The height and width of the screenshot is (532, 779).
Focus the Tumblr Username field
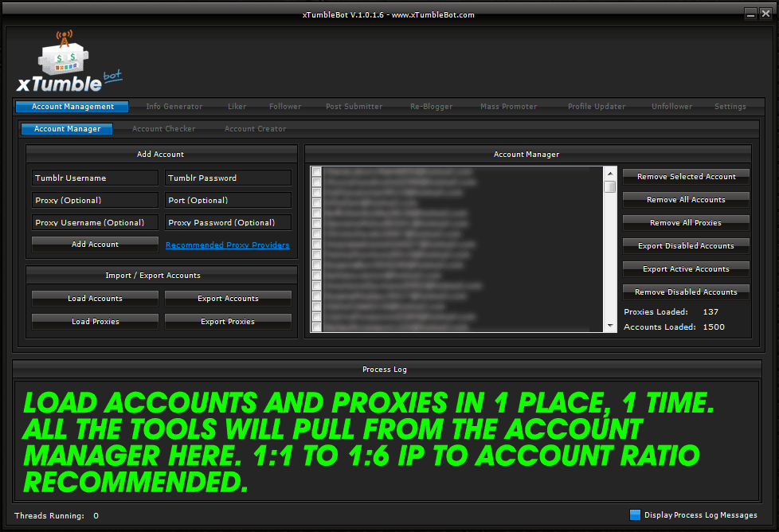coord(95,178)
